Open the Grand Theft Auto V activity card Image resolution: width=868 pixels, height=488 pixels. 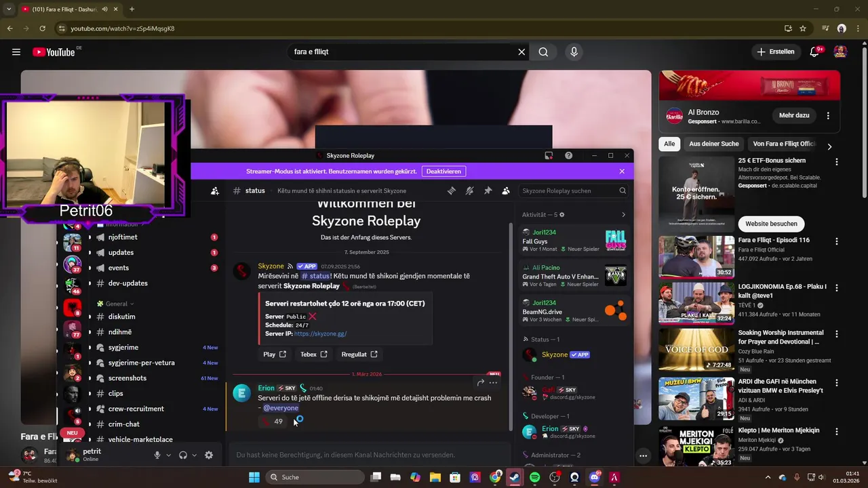pos(574,276)
